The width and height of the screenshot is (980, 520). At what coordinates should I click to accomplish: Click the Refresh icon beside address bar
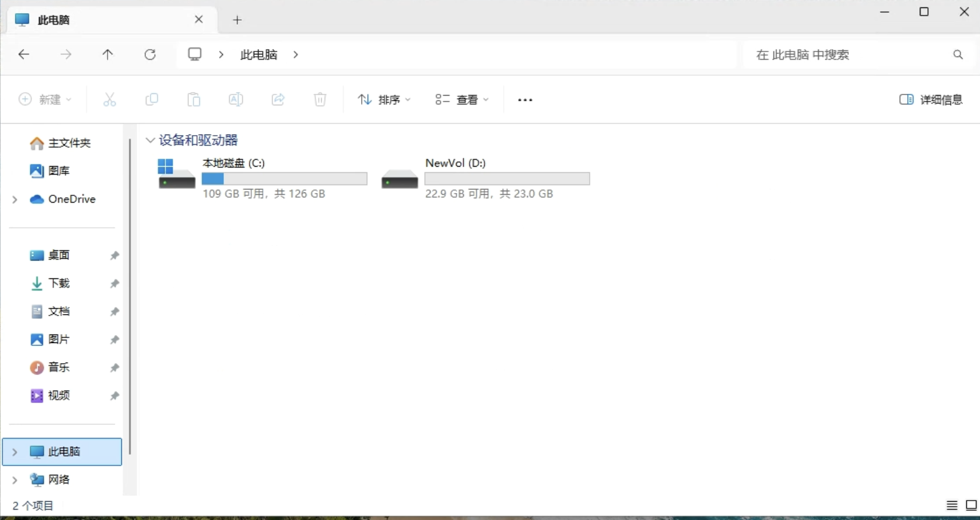[x=150, y=54]
